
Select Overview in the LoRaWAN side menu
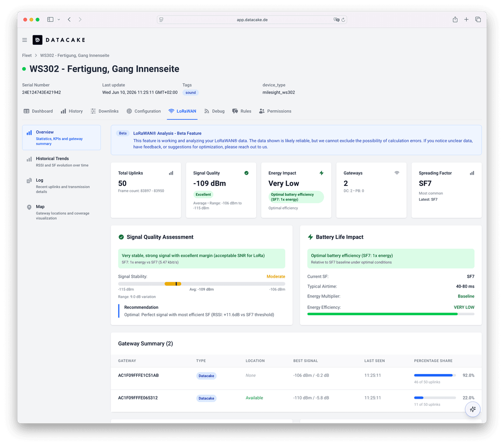[x=62, y=138]
